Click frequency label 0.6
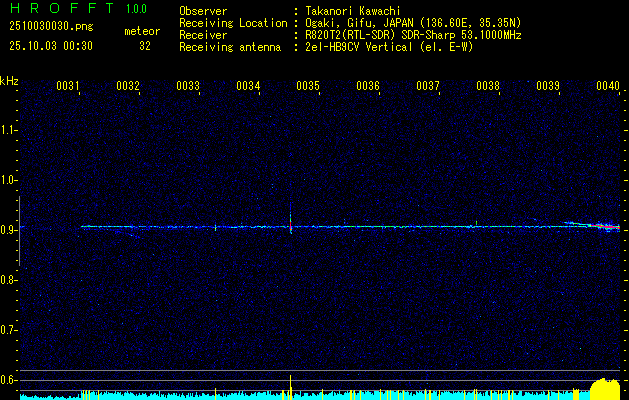The image size is (629, 400). point(8,380)
